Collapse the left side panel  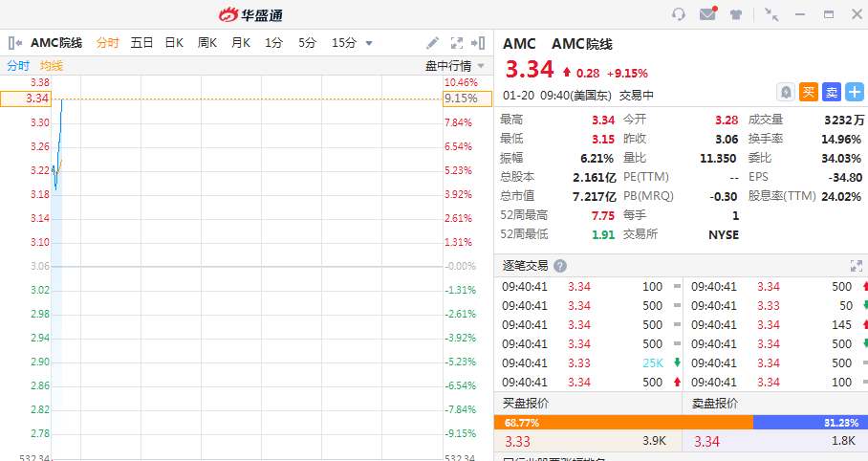[x=14, y=43]
